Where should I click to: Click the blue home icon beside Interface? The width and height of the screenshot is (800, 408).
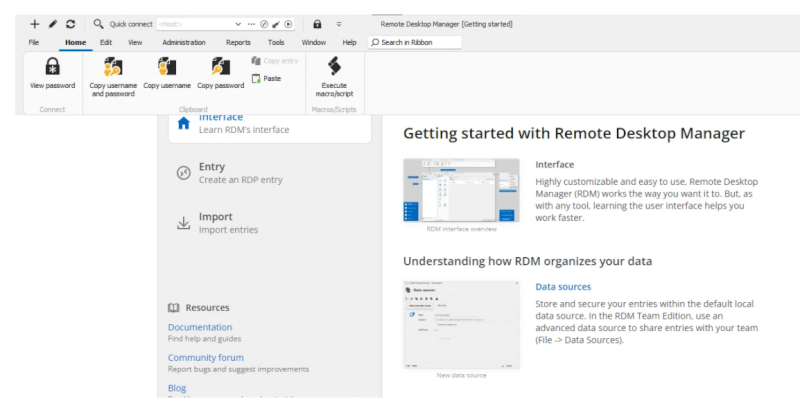183,123
